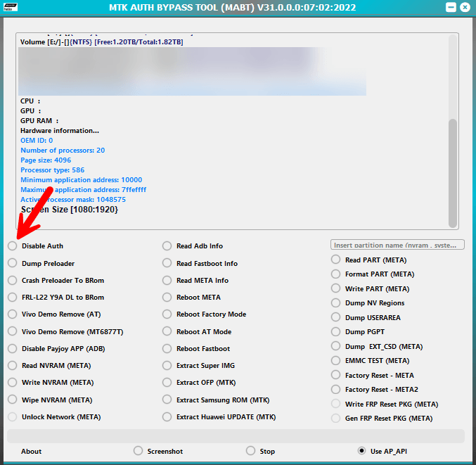Open the About link

tap(31, 452)
